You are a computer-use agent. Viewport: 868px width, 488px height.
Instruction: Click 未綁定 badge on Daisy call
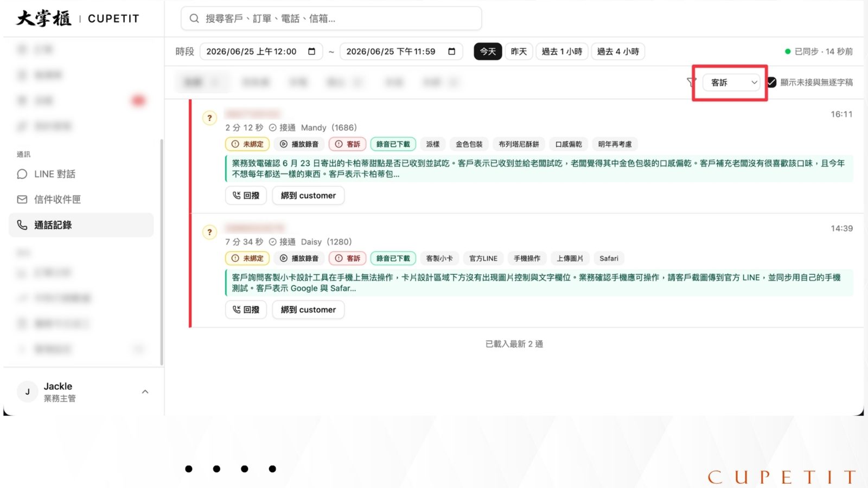point(247,259)
